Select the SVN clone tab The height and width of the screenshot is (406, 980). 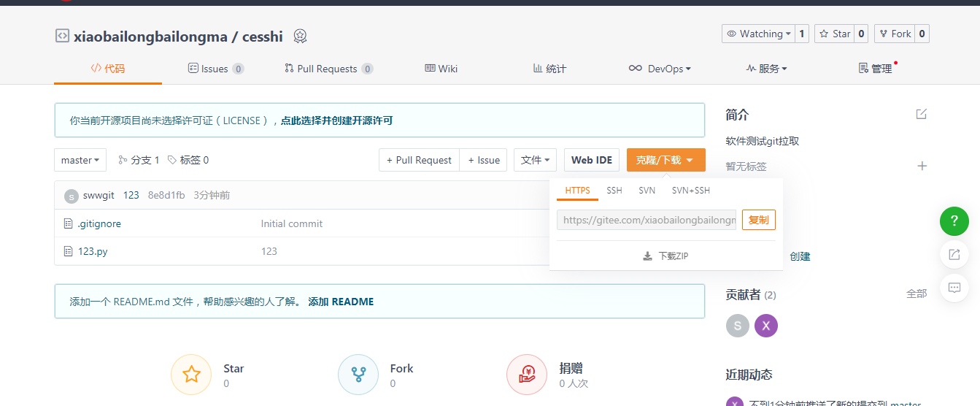click(x=647, y=191)
